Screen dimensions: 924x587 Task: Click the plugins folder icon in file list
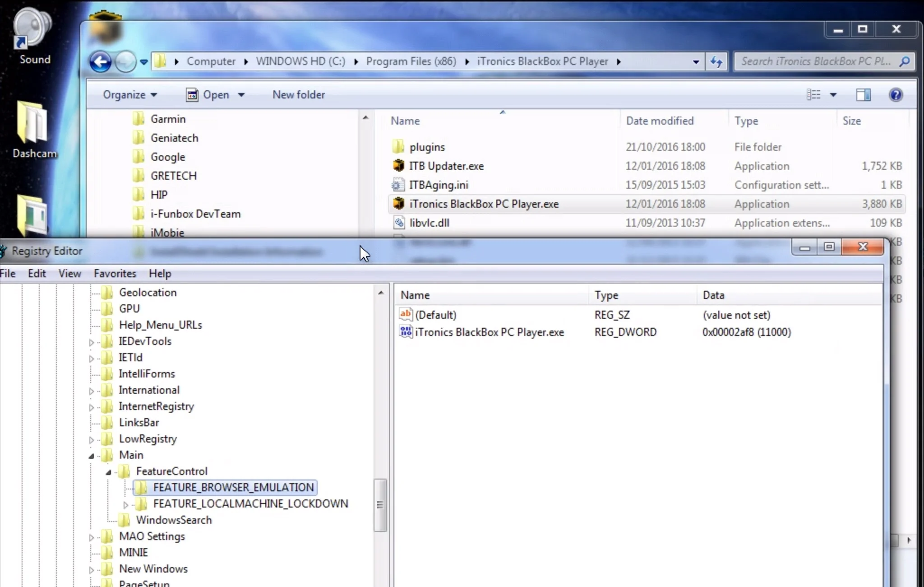[398, 147]
